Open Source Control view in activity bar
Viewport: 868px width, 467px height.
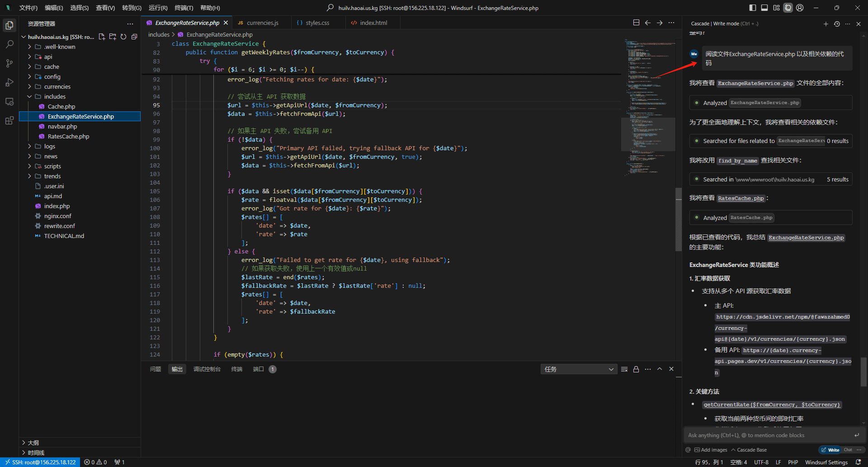pyautogui.click(x=9, y=63)
